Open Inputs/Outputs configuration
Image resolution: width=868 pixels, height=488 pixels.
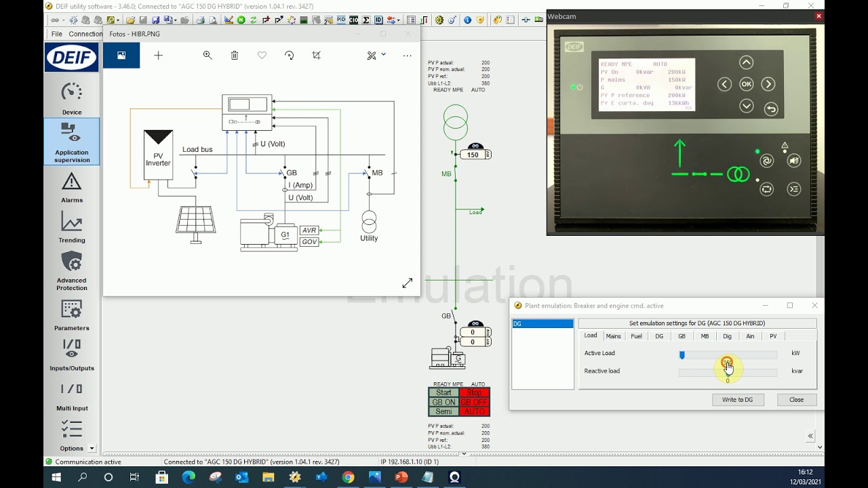[x=71, y=355]
